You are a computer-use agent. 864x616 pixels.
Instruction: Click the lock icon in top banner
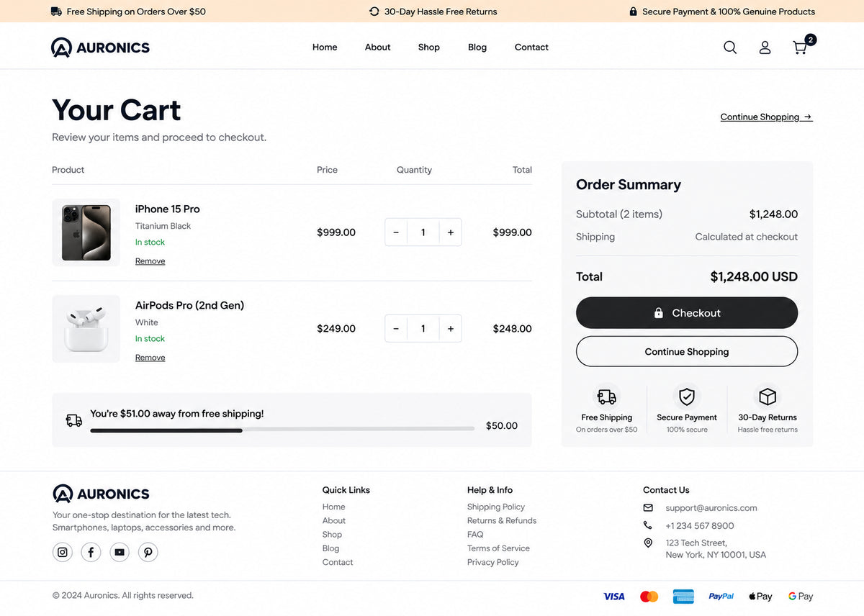click(634, 12)
